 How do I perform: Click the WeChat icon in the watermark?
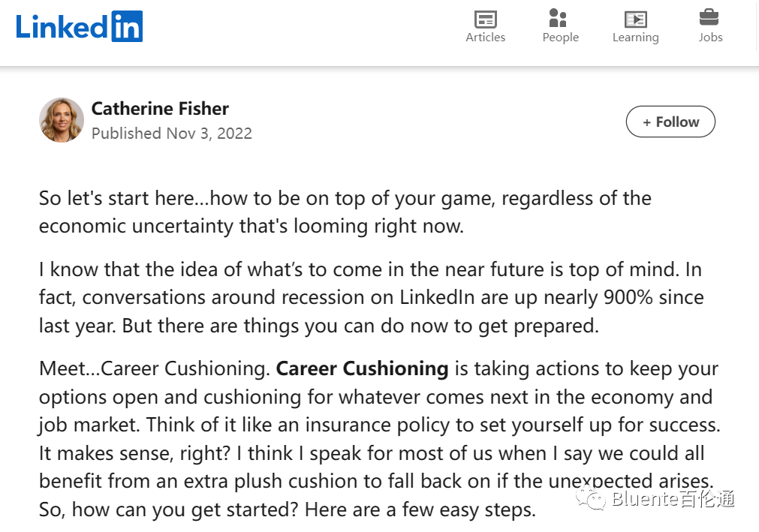(591, 499)
